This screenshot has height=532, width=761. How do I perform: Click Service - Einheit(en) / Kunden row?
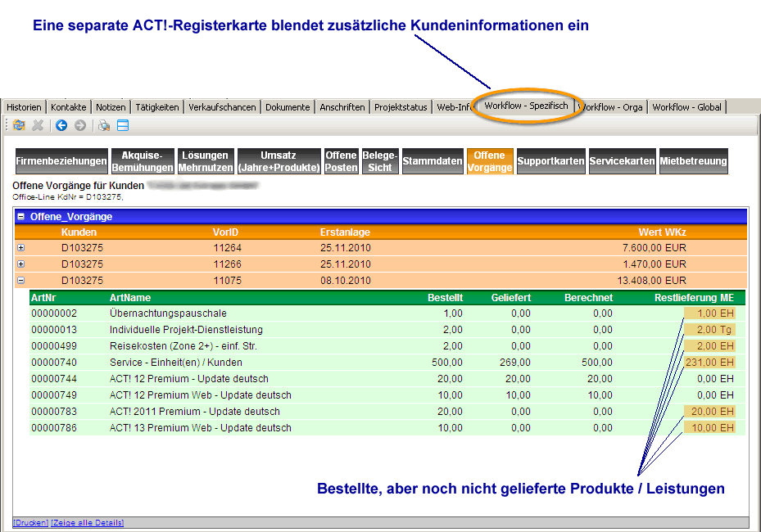[x=387, y=363]
